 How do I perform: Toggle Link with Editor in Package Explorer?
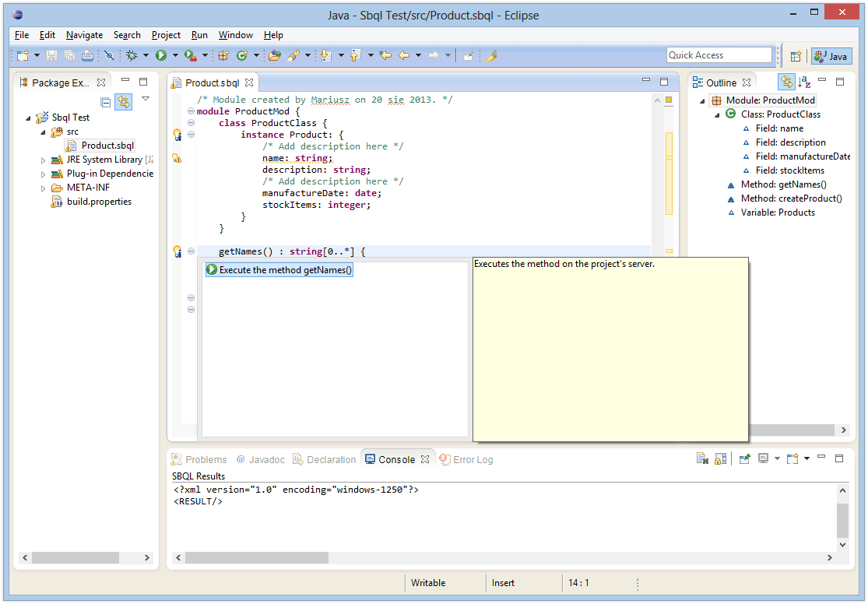(x=124, y=102)
